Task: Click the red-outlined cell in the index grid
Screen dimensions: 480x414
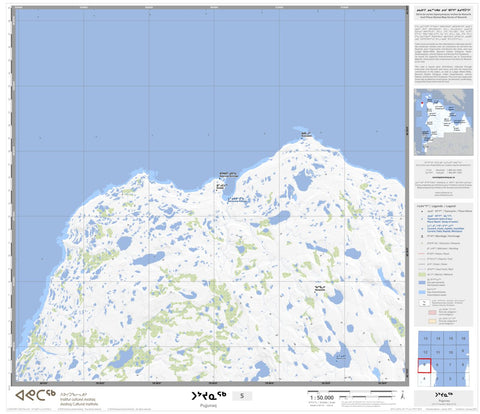Action: 424,366
